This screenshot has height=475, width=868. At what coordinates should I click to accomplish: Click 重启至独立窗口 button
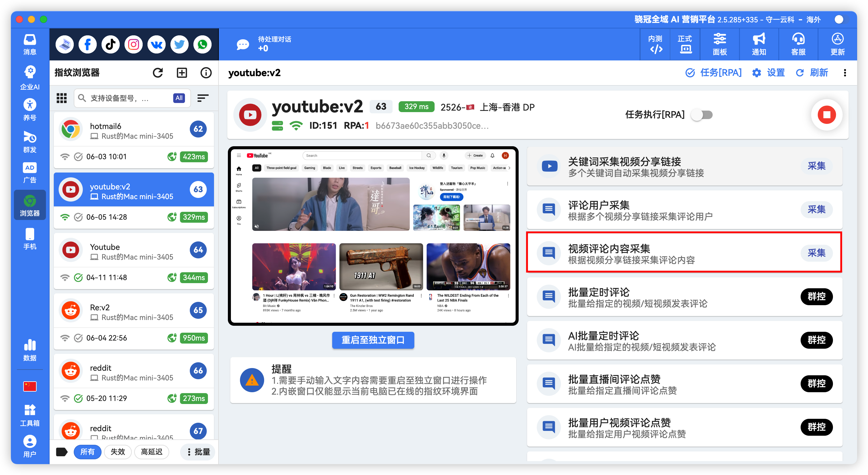[x=373, y=340]
